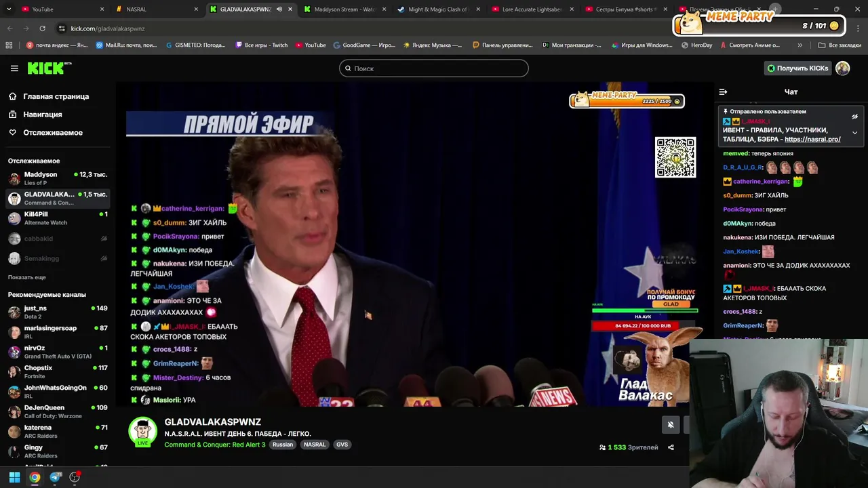The width and height of the screenshot is (868, 488).
Task: Switch to Might & Magic: Clash tab
Action: [x=437, y=9]
